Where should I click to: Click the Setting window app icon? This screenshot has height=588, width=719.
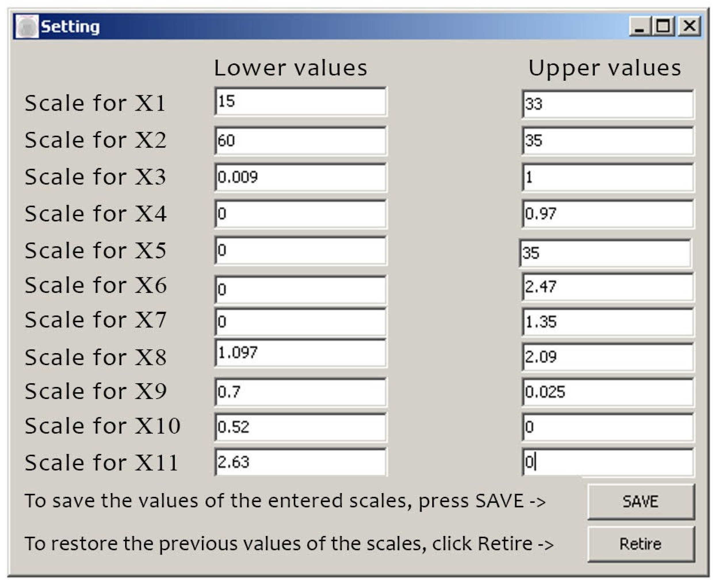pos(27,27)
